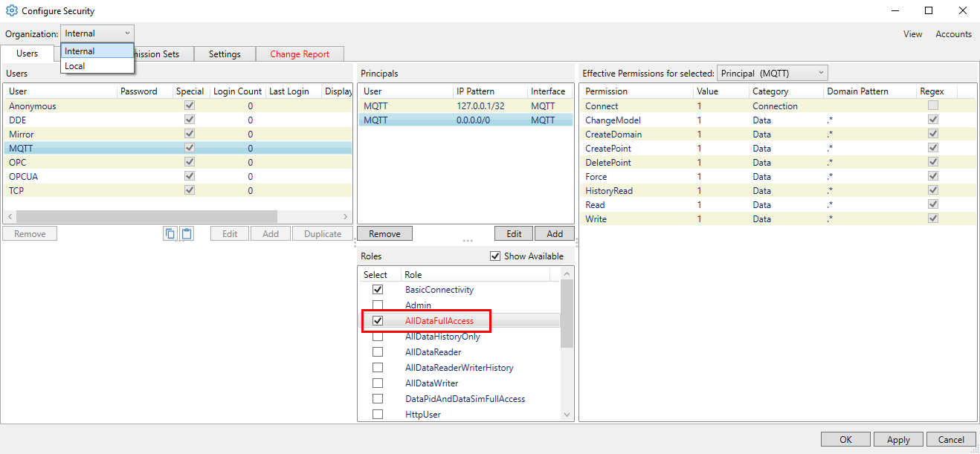The image size is (980, 454).
Task: Open the Change Report tab
Action: coord(300,53)
